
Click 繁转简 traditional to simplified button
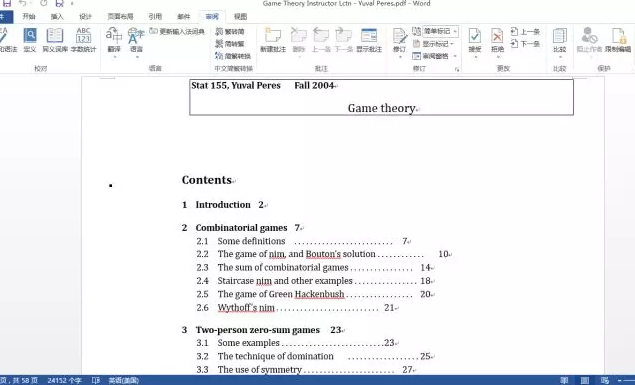[x=230, y=32]
